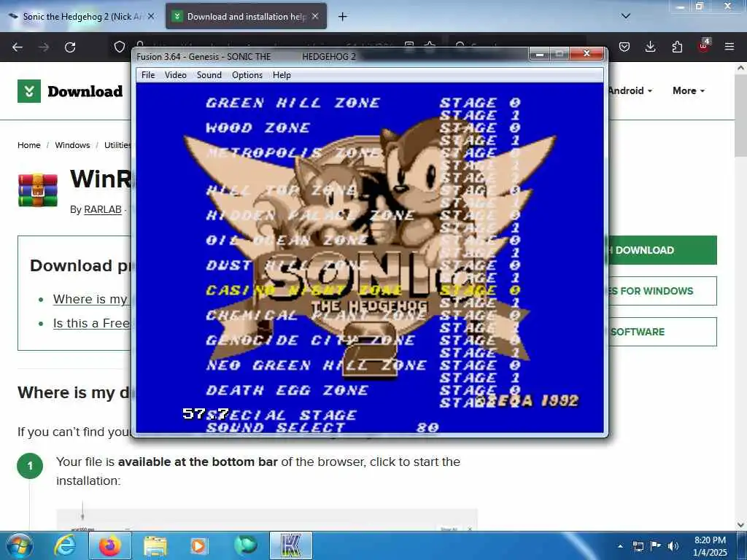
Task: Open the Firefox downloads panel
Action: (x=650, y=47)
